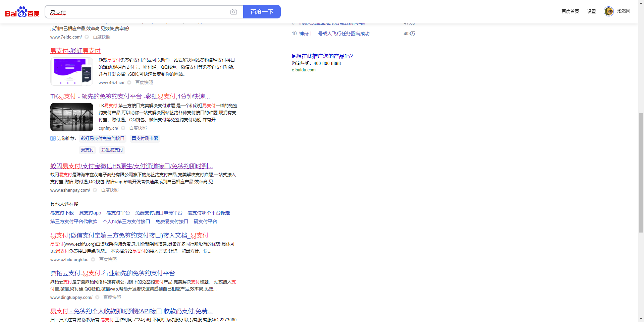Go to 百度首页
Screen dimensions: 644x322
pos(570,11)
